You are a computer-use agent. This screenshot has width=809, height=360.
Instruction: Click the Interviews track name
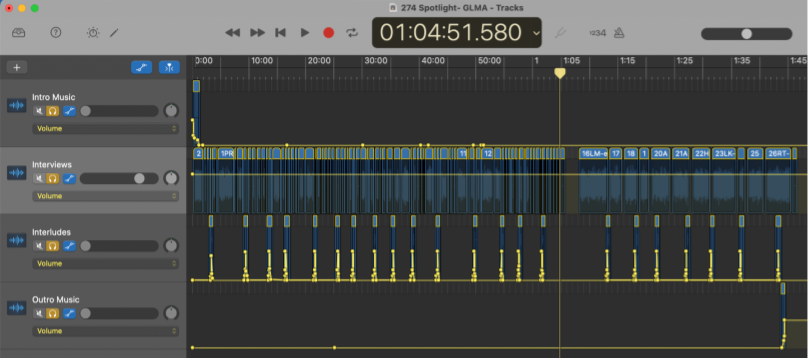[52, 165]
